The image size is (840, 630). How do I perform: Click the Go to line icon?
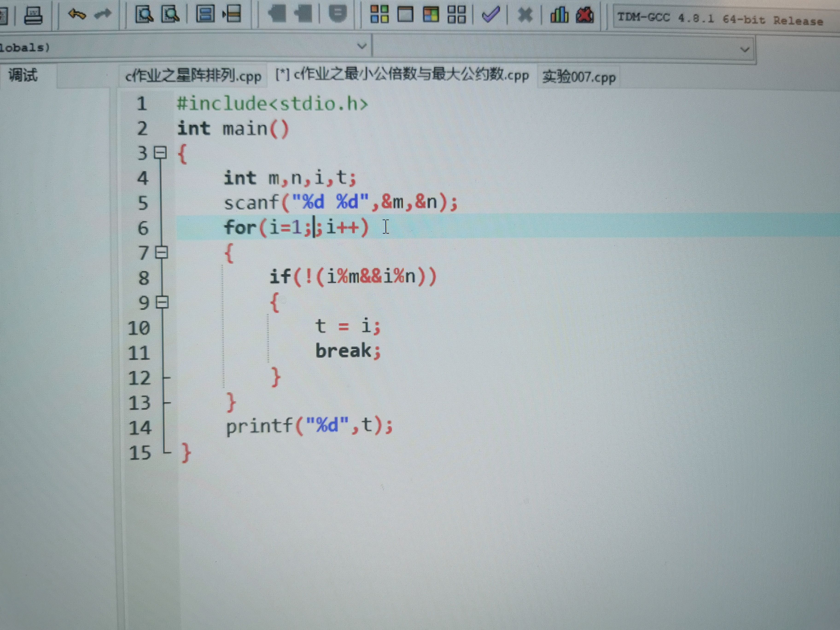(x=232, y=14)
